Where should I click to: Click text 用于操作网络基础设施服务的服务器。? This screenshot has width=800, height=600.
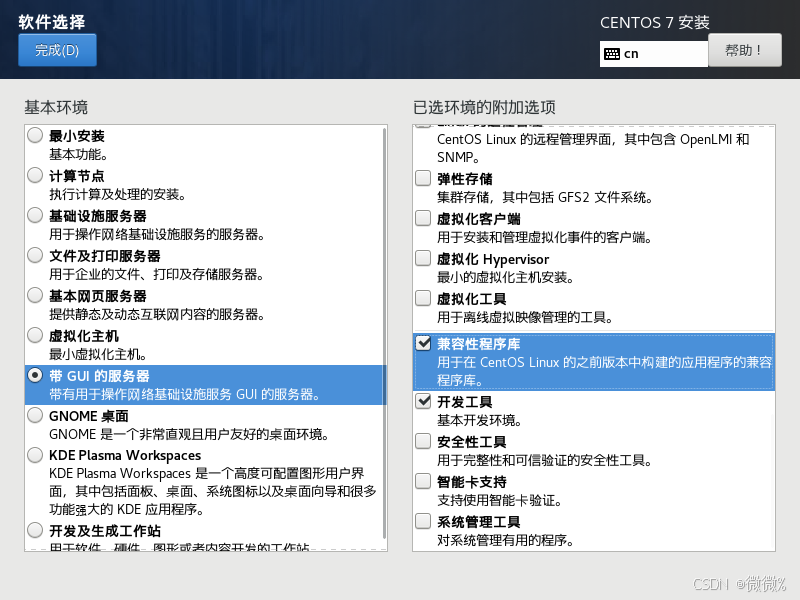pos(157,234)
